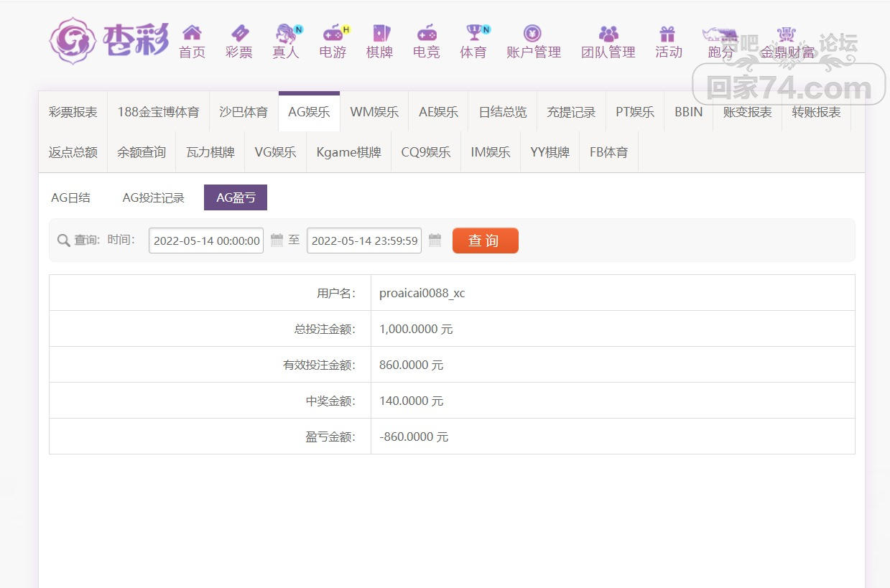Viewport: 890px width, 588px height.
Task: Open the 活动 gift box icon
Action: click(668, 34)
